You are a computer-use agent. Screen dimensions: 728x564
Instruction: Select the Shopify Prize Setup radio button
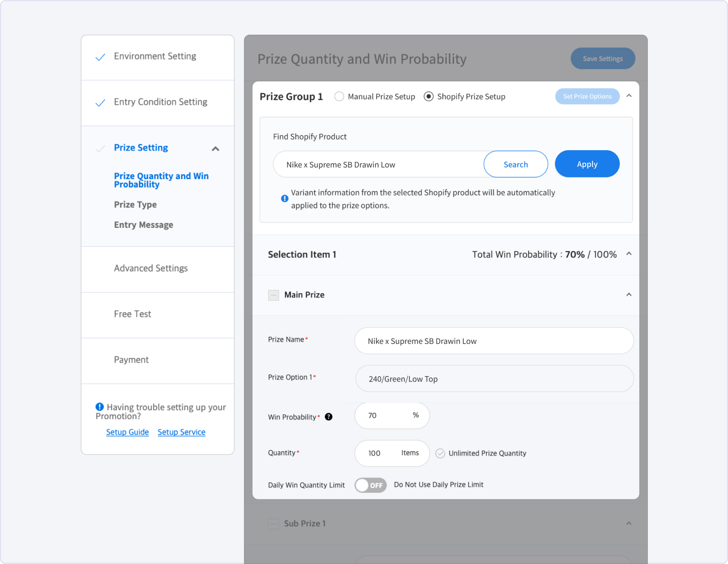click(x=428, y=96)
